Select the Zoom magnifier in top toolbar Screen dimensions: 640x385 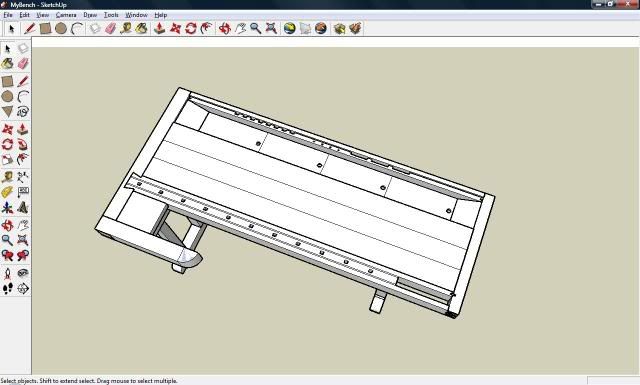256,29
